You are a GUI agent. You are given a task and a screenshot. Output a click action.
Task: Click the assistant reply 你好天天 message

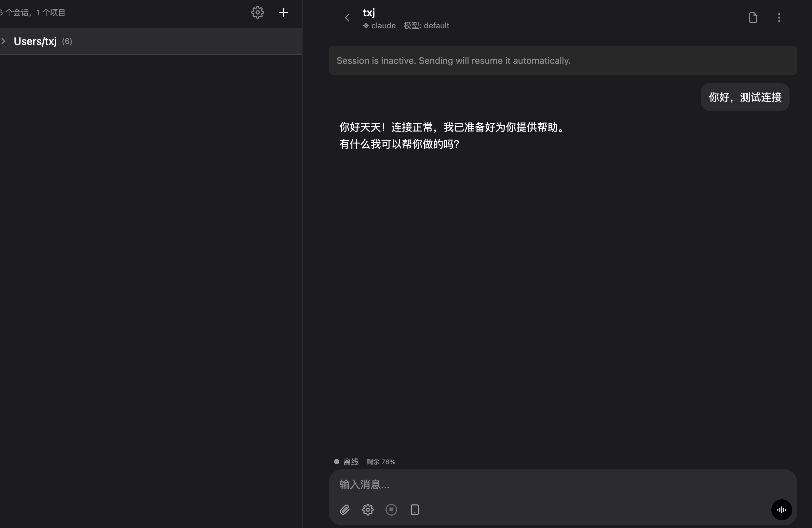(x=453, y=135)
